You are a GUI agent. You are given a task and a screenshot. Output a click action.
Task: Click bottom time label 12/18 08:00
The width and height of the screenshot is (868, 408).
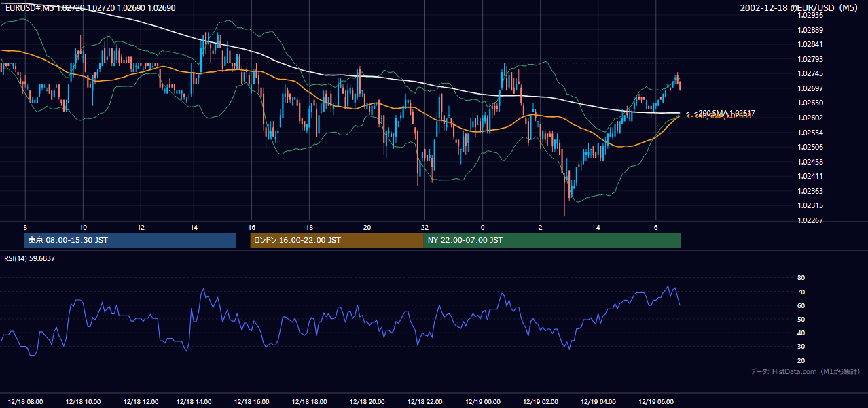point(25,401)
